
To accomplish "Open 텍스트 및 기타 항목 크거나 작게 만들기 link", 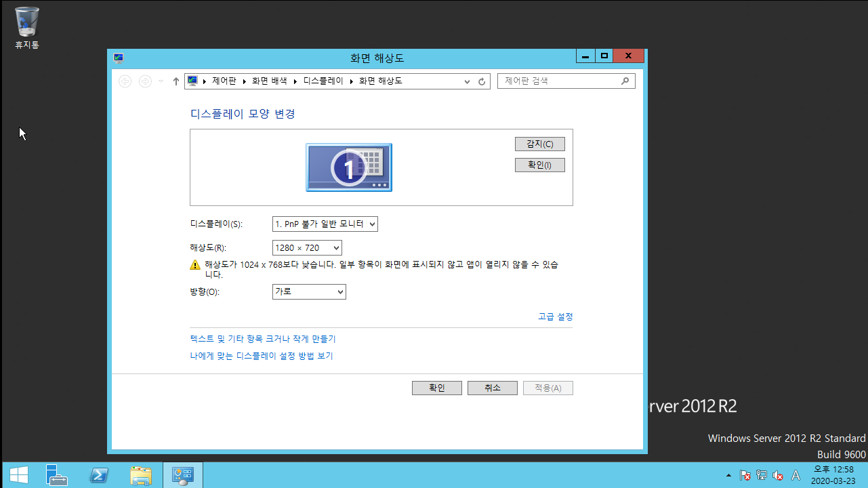I will tap(263, 339).
